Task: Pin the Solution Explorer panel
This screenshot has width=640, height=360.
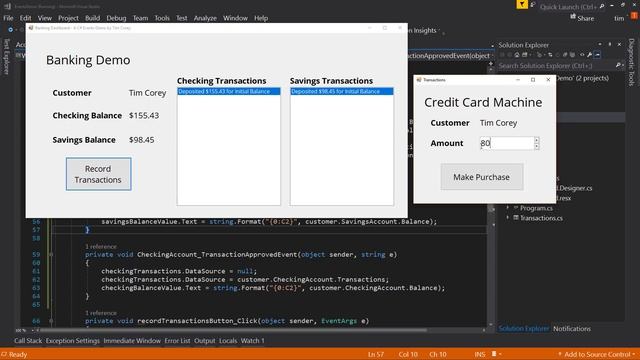Action: click(x=610, y=44)
